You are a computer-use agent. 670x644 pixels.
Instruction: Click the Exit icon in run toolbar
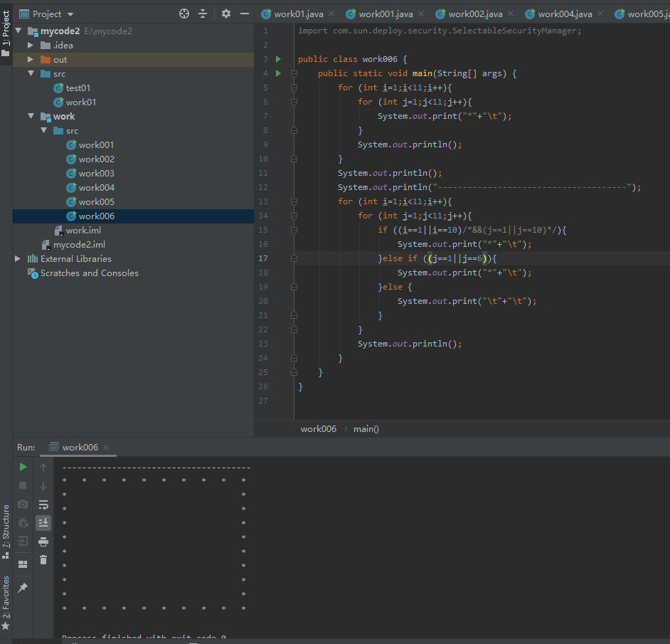[23, 541]
